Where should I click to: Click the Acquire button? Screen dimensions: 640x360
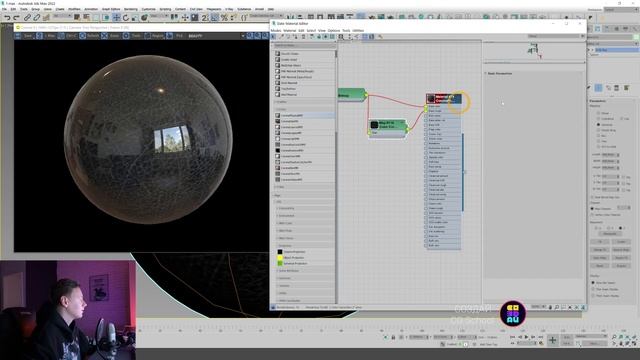coord(621,265)
